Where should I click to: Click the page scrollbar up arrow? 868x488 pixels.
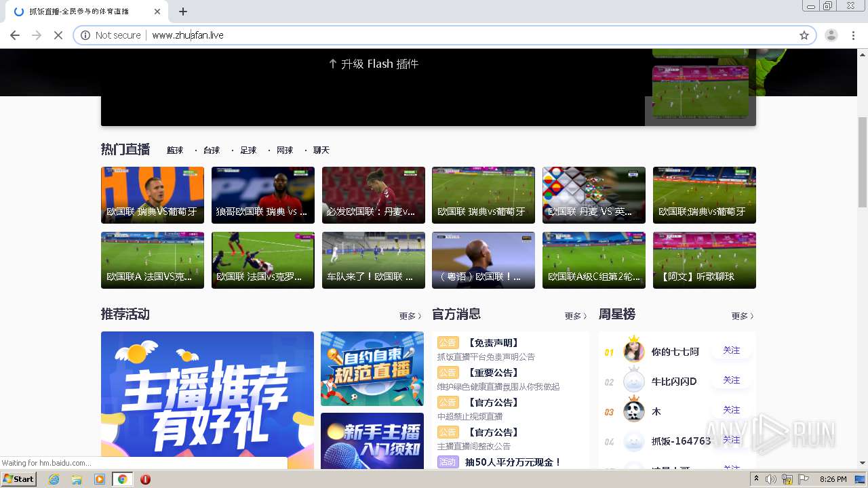click(x=863, y=54)
